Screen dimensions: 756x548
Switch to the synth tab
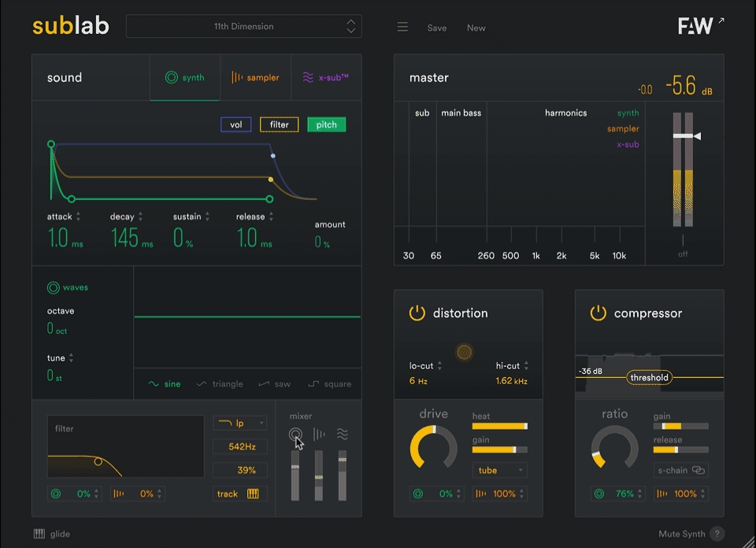[185, 77]
